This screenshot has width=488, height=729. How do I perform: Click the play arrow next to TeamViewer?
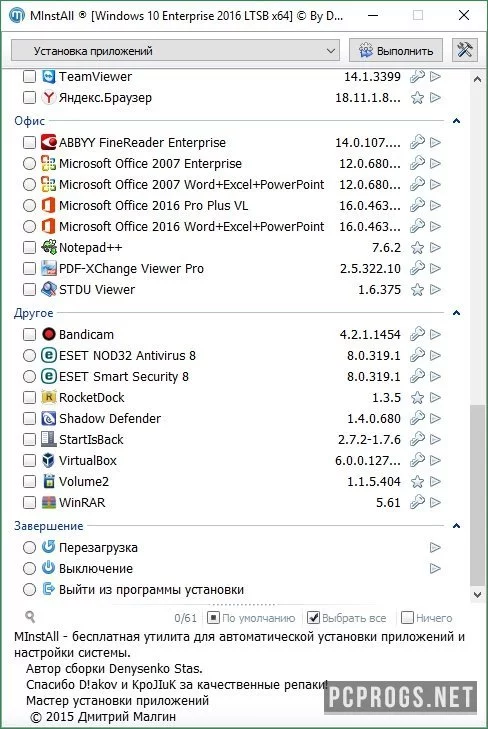pyautogui.click(x=435, y=76)
